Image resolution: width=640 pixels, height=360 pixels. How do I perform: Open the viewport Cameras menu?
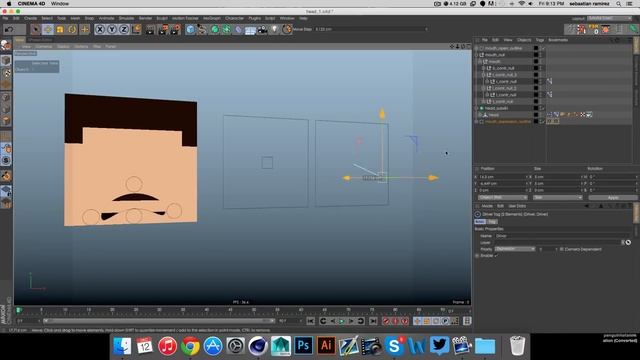(43, 47)
